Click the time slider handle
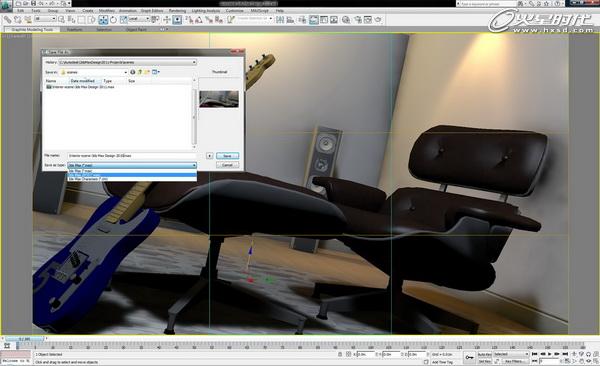Screen dimensions: 600x366 [x=24, y=339]
